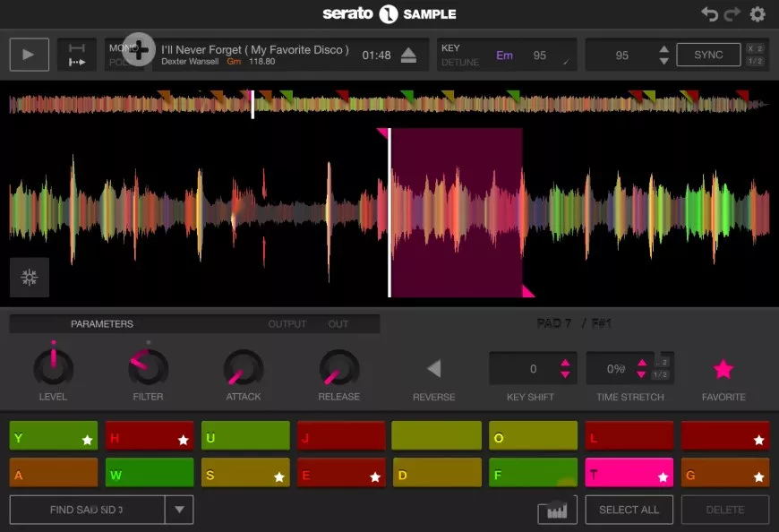This screenshot has height=532, width=779.
Task: Enable Sync mode
Action: coord(707,54)
